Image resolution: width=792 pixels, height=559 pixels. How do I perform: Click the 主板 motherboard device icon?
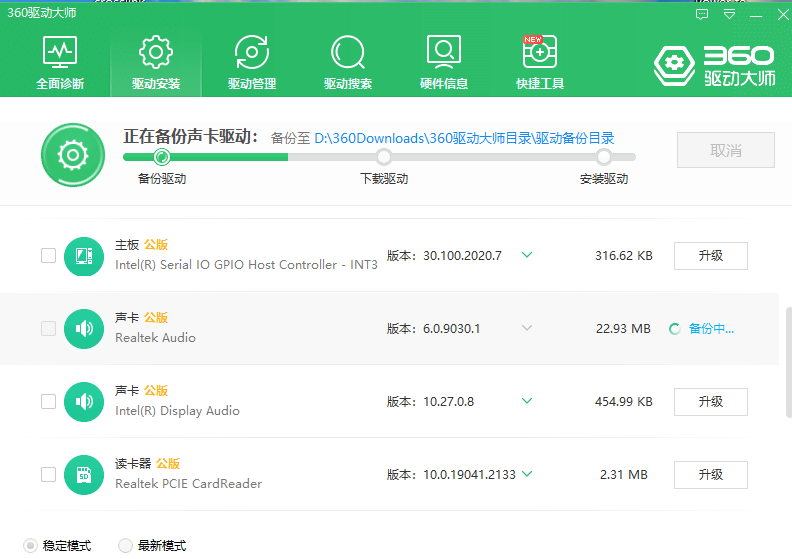84,256
